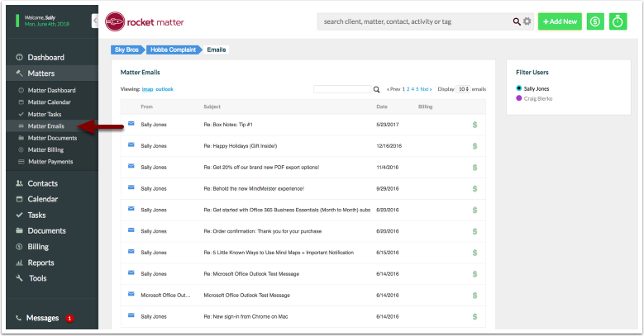
Task: Open Messages in sidebar
Action: coord(43,318)
